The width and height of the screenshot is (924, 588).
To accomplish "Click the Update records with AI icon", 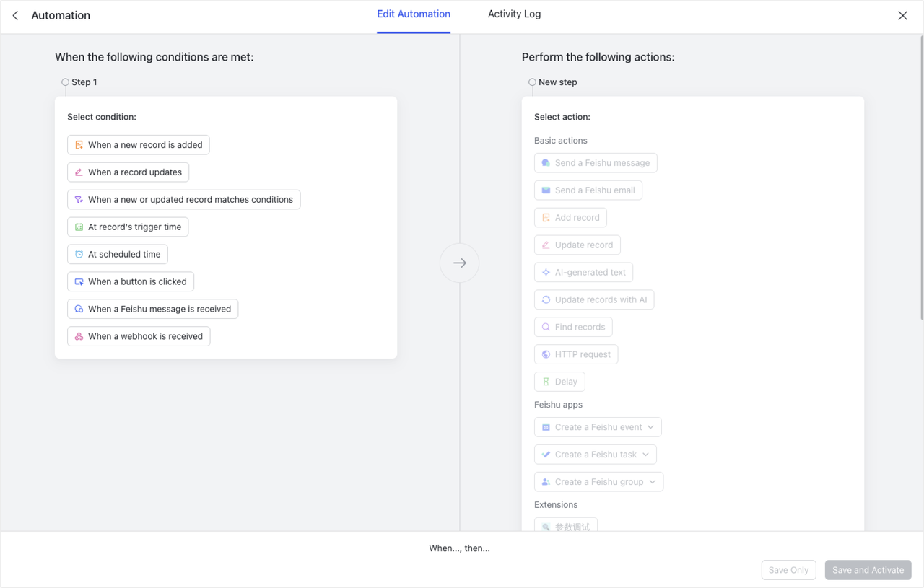I will coord(546,300).
